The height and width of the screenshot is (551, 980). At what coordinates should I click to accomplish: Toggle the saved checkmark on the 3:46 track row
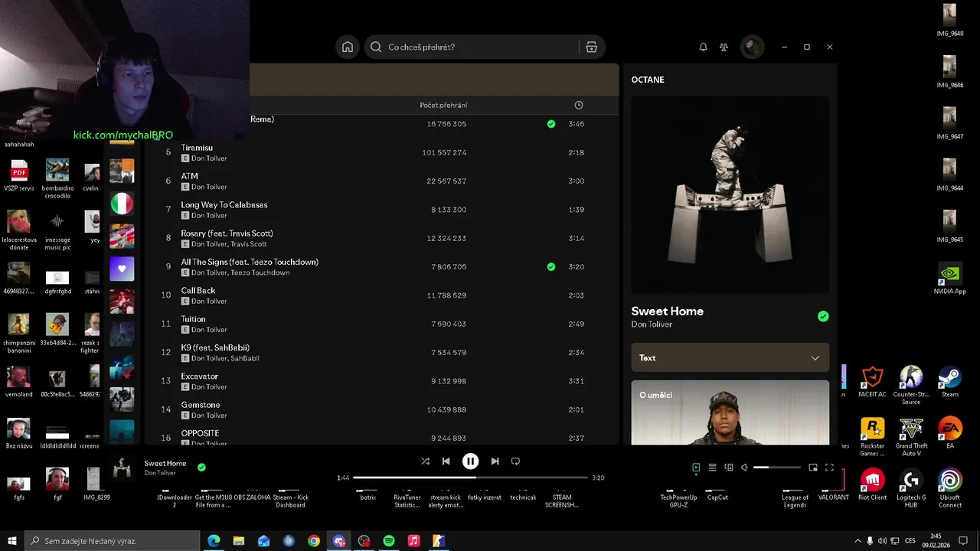coord(551,124)
